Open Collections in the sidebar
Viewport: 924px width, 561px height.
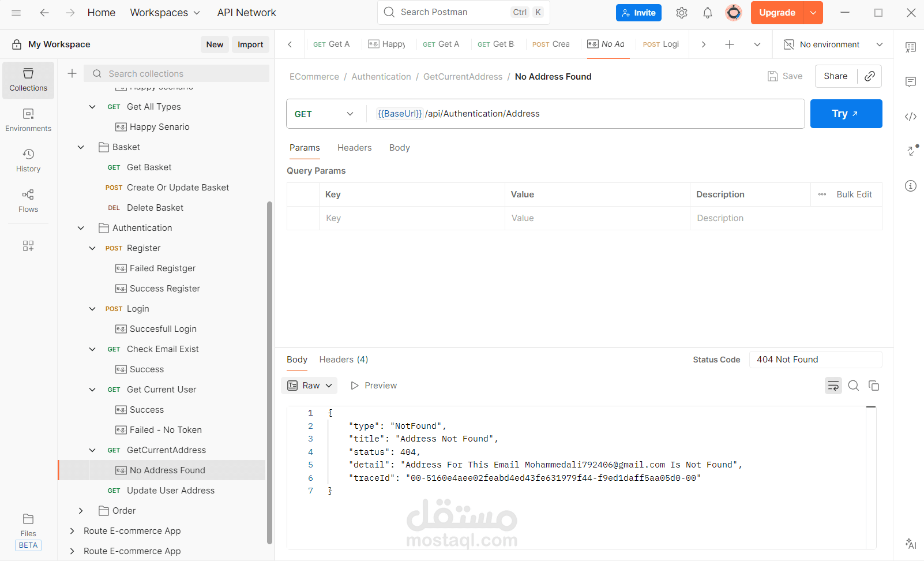click(x=28, y=80)
